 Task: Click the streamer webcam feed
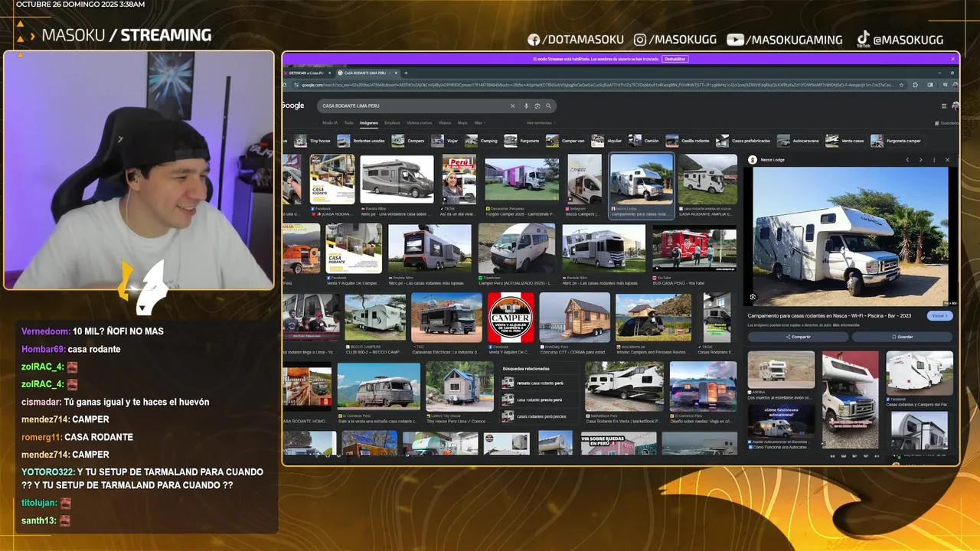click(x=139, y=170)
